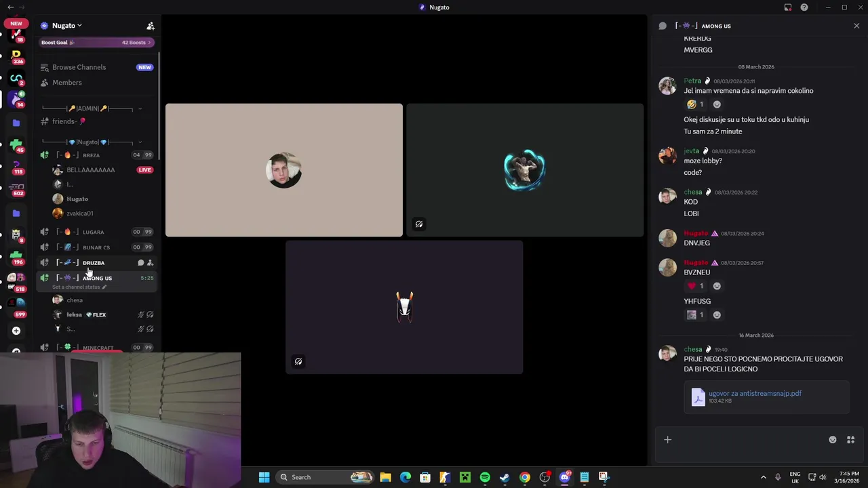Click the Add a Server plus icon
The image size is (868, 488).
tap(16, 331)
